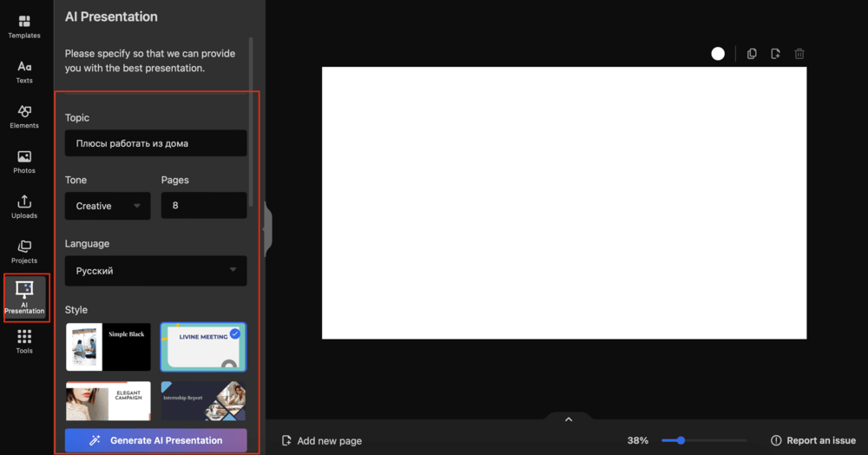Click the duplicate page icon above canvas
The image size is (868, 455).
tap(752, 54)
